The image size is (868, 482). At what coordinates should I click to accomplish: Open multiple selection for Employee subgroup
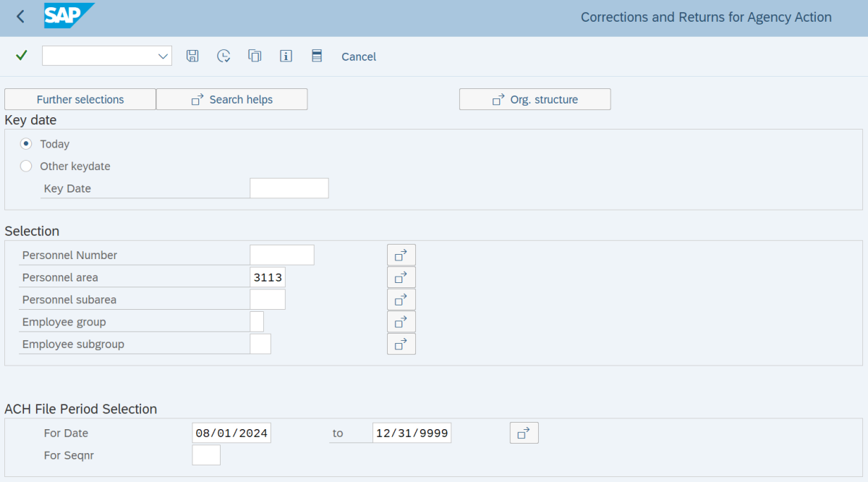click(401, 344)
